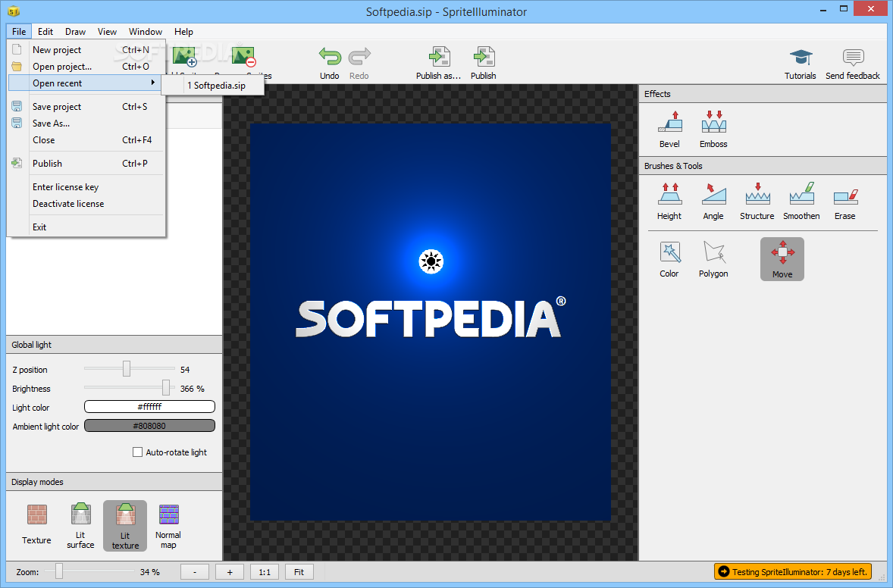Choose the Structure brush

click(x=757, y=202)
